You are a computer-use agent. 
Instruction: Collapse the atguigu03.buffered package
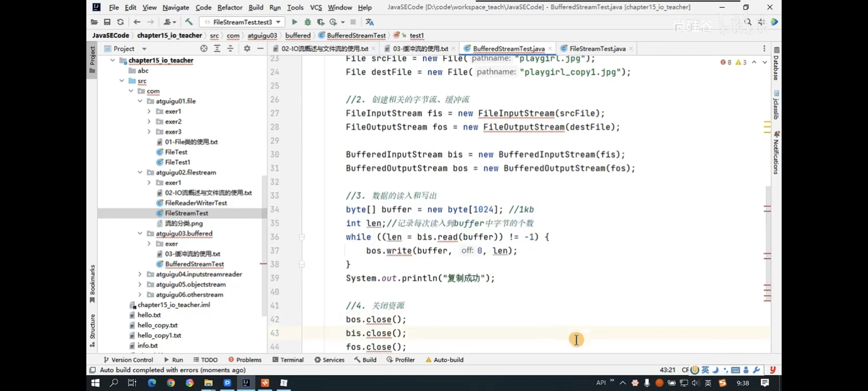point(140,234)
